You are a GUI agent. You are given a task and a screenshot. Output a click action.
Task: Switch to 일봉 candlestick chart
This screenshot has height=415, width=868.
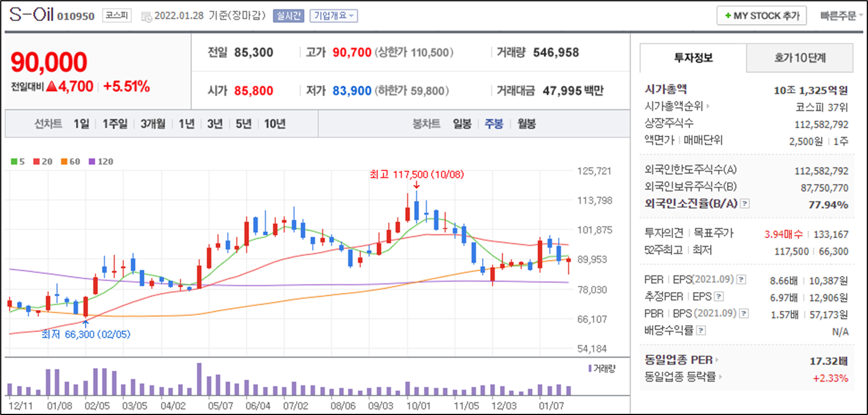tap(462, 124)
